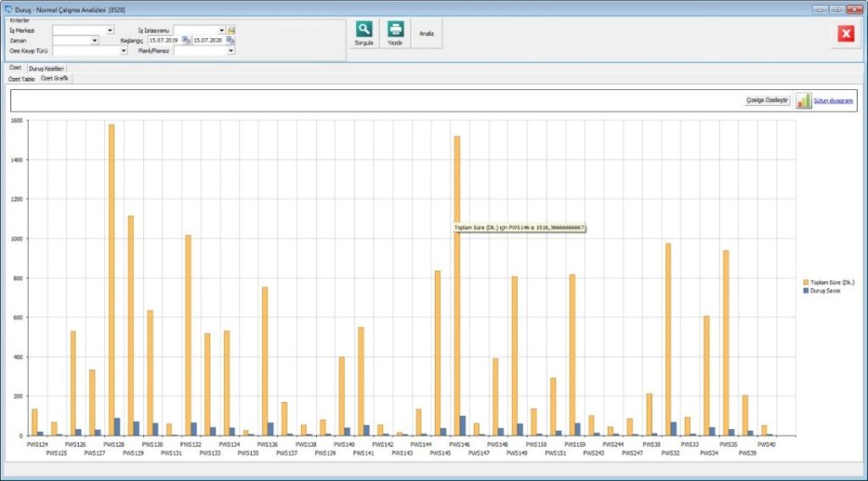Click the Sorgula magnifier search icon
This screenshot has height=481, width=868.
click(x=364, y=29)
